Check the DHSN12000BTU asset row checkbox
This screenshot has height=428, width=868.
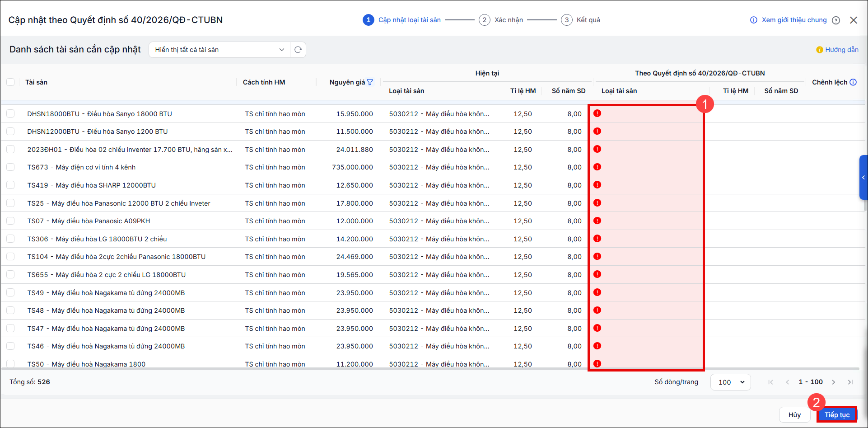point(10,132)
